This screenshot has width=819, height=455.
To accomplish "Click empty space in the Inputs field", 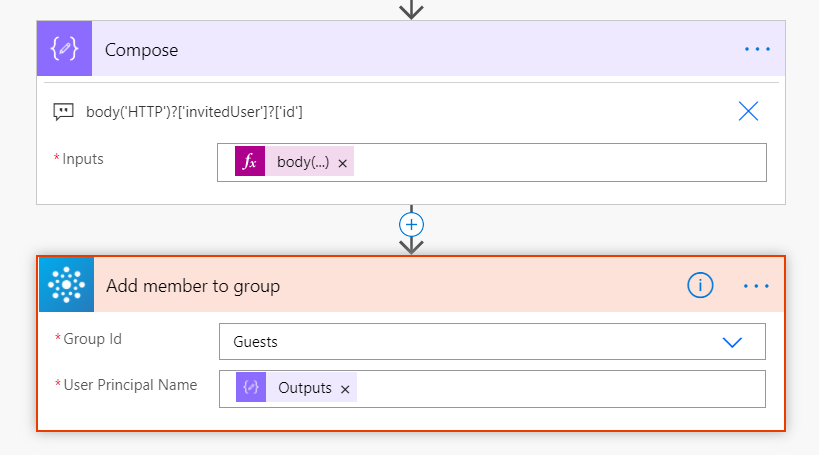I will 560,162.
